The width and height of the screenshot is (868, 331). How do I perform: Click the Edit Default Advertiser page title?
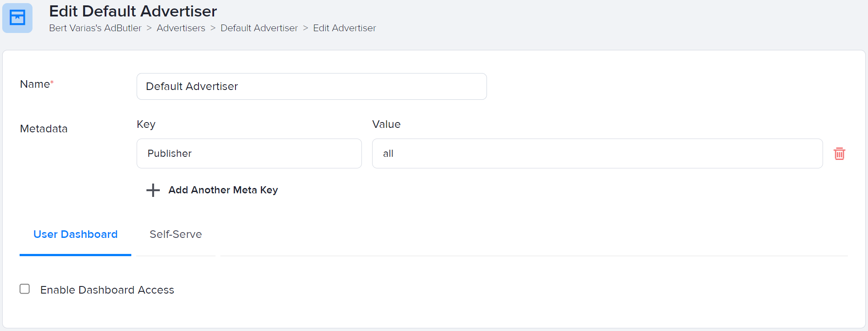(x=133, y=11)
